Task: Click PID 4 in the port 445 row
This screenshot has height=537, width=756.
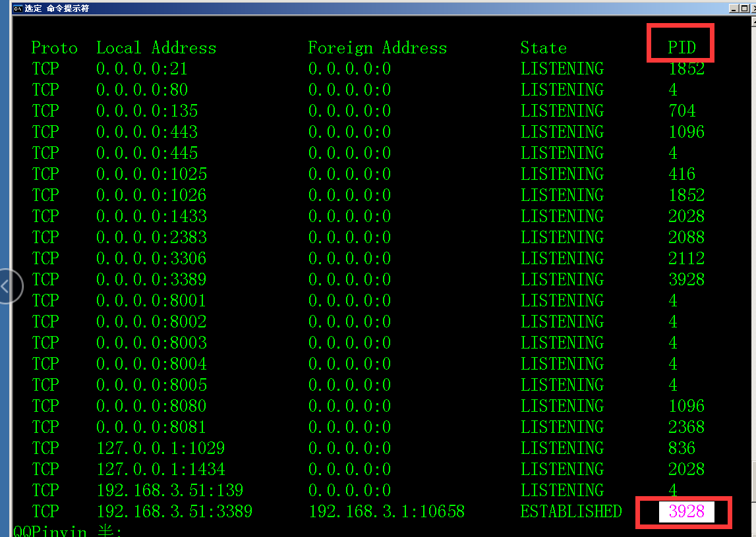Action: [x=673, y=154]
